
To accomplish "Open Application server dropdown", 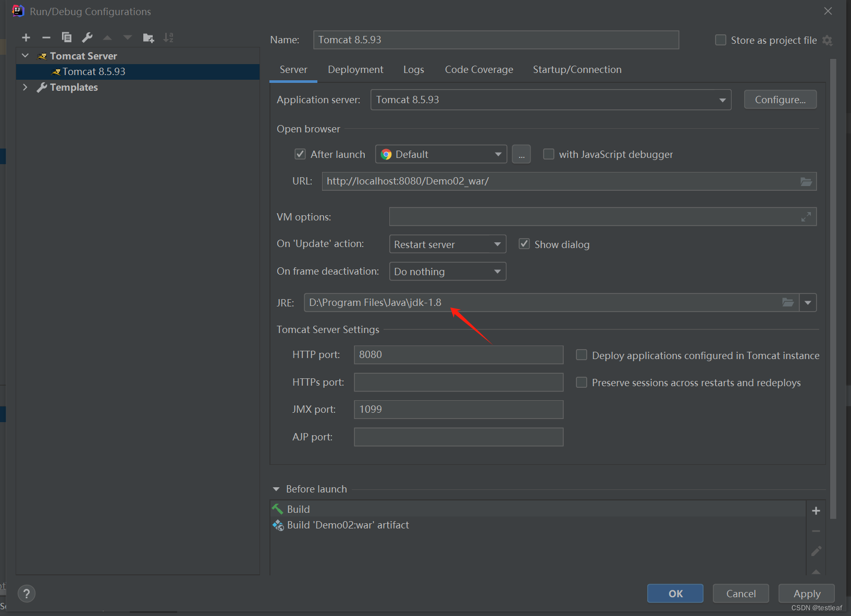I will pyautogui.click(x=551, y=100).
